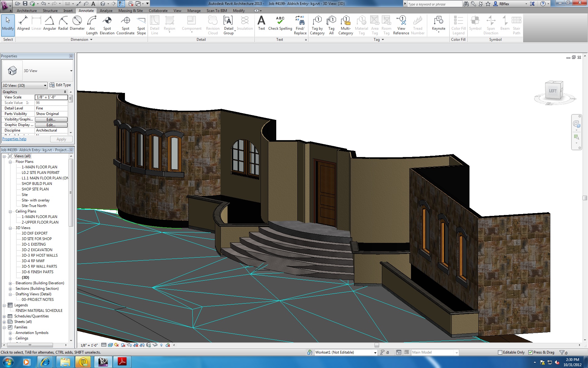Image resolution: width=588 pixels, height=368 pixels.
Task: Click the ViewCube LEFT face
Action: 553,91
